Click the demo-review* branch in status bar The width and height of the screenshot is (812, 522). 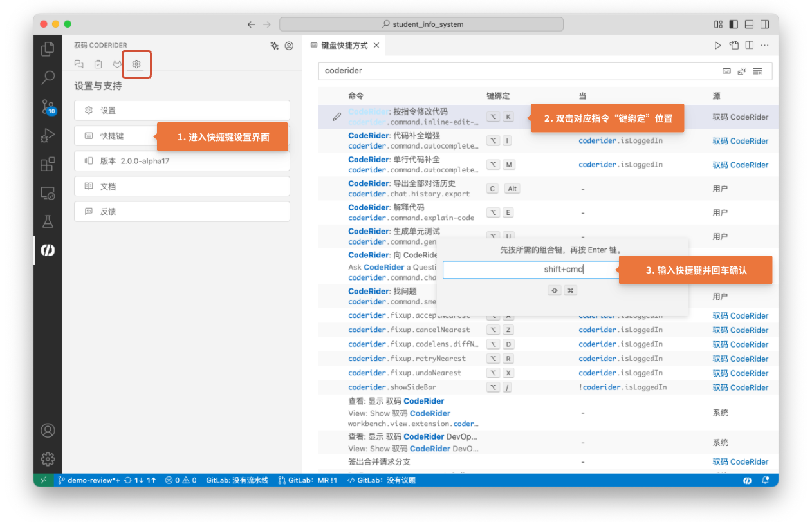89,480
